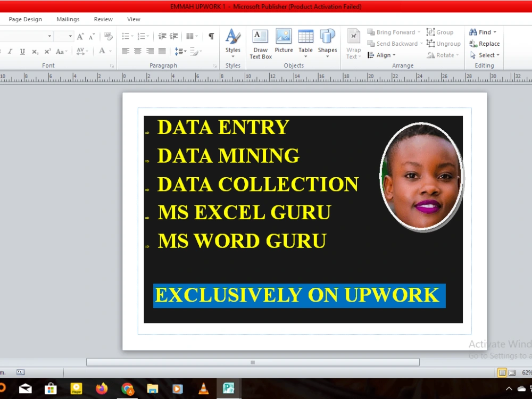532x399 pixels.
Task: Open Microsoft Store from the taskbar
Action: coord(51,388)
